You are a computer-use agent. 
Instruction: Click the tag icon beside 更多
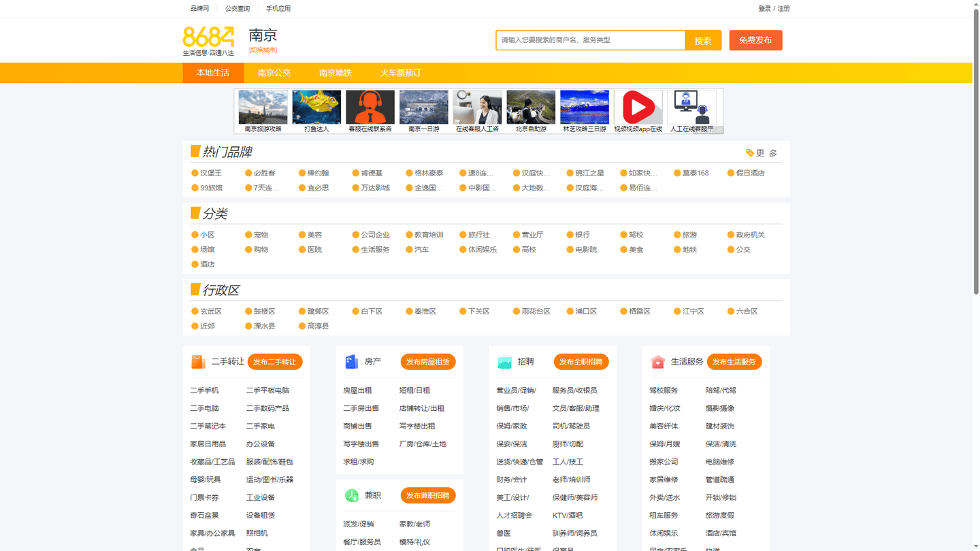[x=750, y=153]
